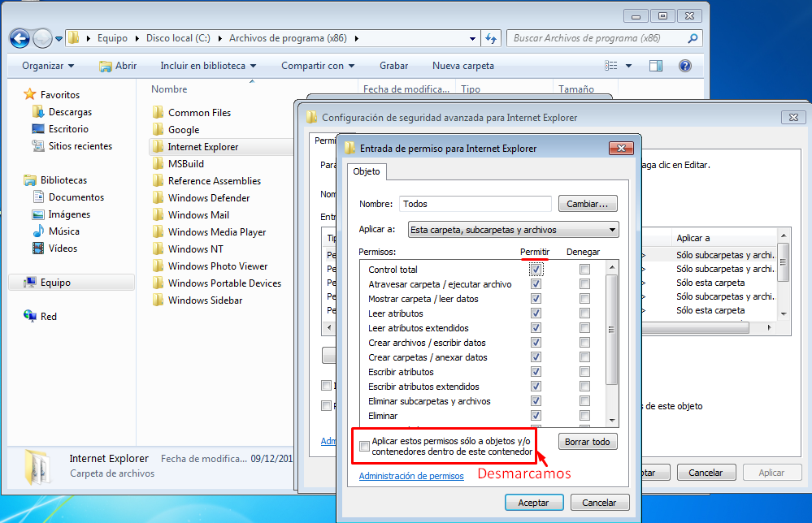Toggle Denegar for Mostrar carpeta / leer datos
This screenshot has width=812, height=523.
[x=584, y=299]
